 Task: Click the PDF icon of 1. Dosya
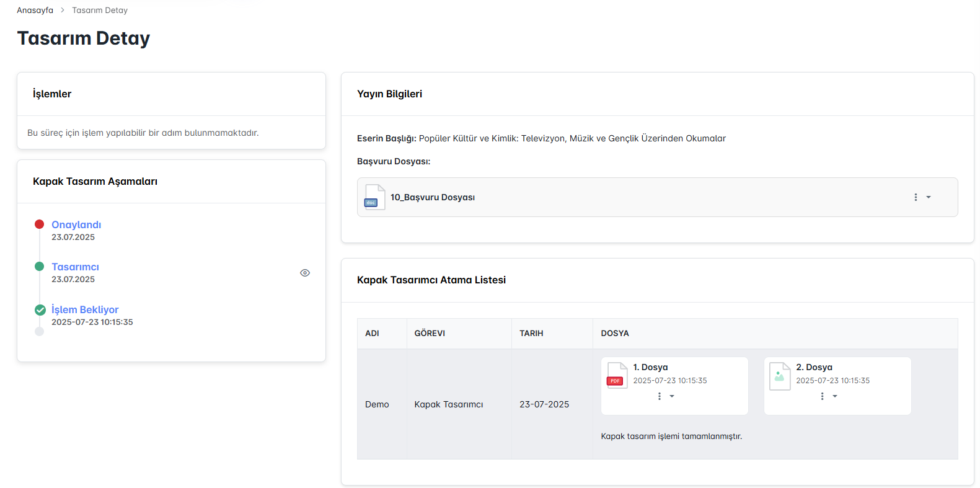pyautogui.click(x=617, y=375)
